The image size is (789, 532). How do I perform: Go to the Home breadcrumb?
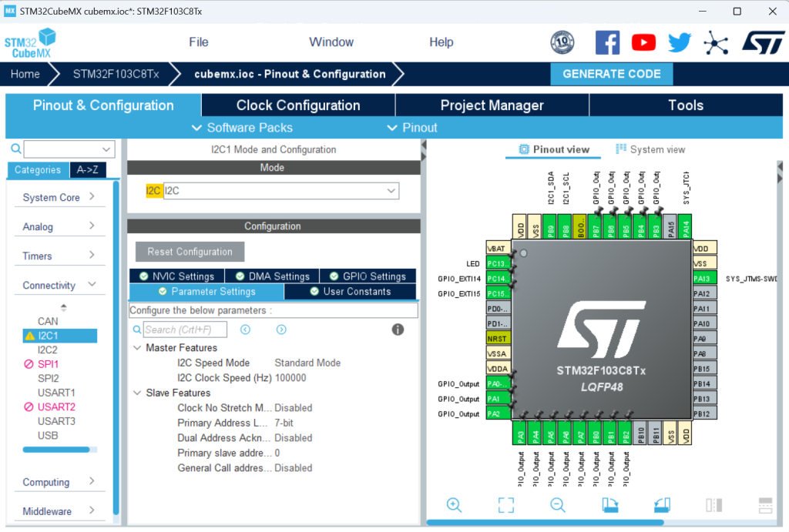tap(25, 74)
